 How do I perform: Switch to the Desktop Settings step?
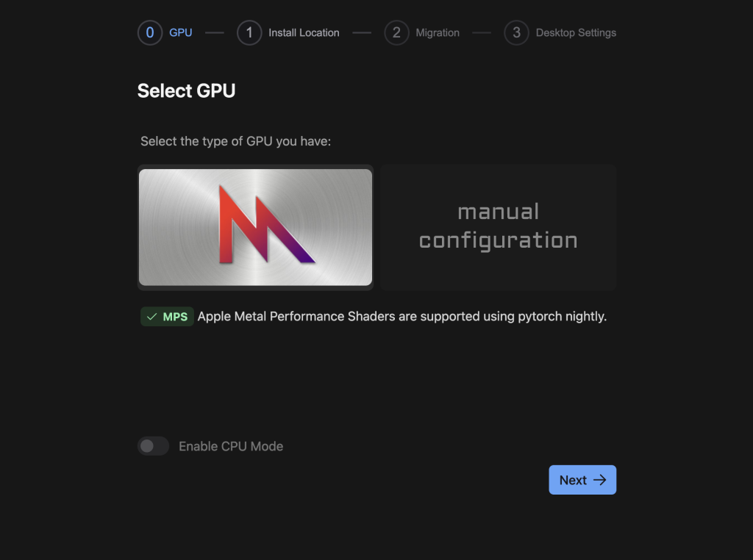(576, 32)
